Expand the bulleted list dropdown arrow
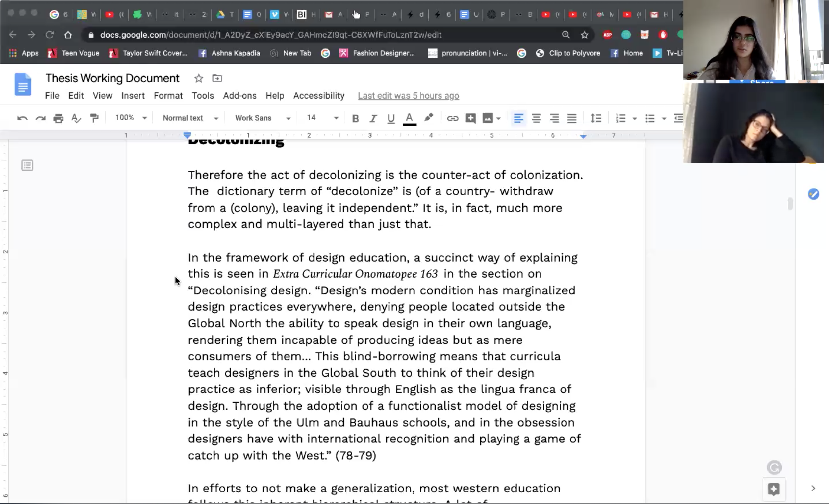 tap(664, 118)
